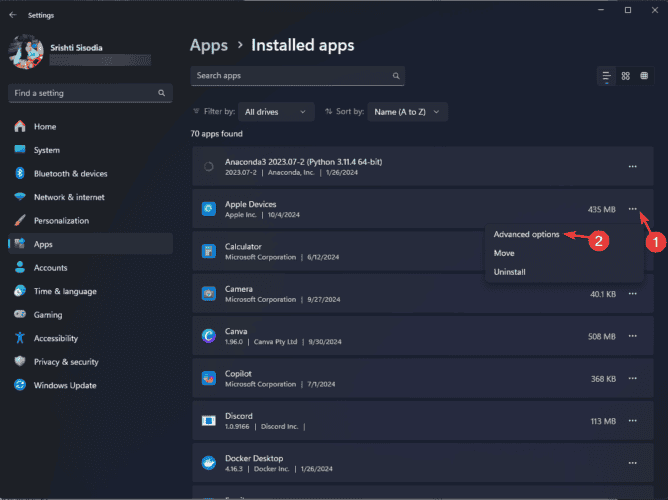Select Personalization in the sidebar

pyautogui.click(x=90, y=221)
